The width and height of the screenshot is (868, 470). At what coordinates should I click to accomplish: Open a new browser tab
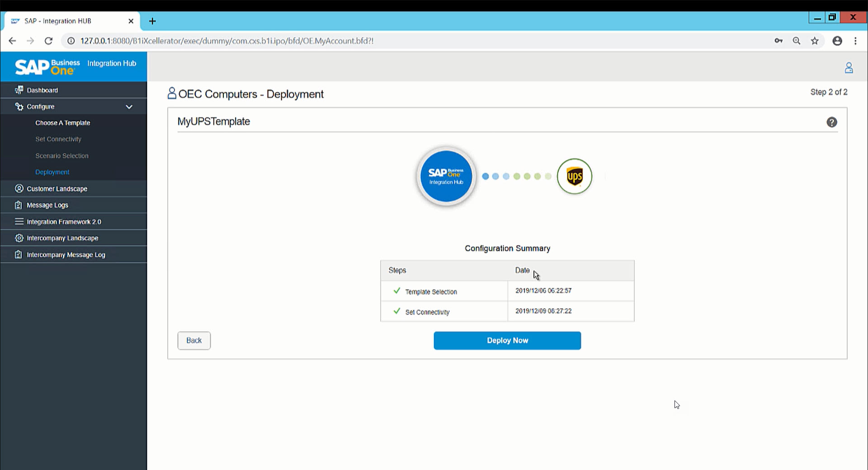pos(152,21)
